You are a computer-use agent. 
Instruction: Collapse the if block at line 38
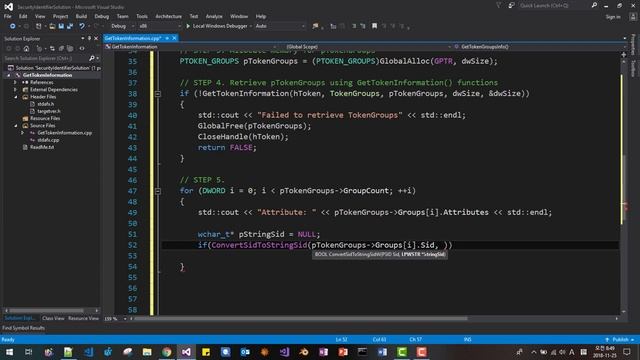click(158, 94)
